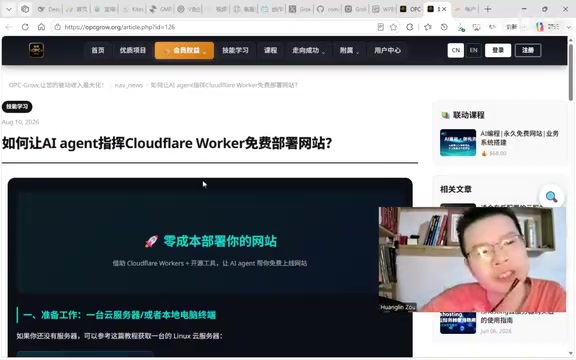Click the 登录 login button

coord(498,50)
